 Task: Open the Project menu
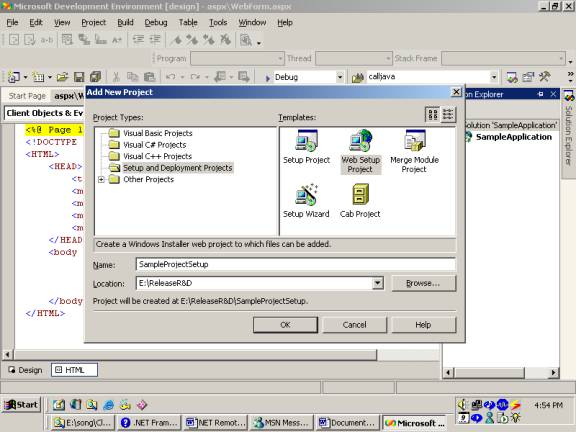pyautogui.click(x=93, y=22)
